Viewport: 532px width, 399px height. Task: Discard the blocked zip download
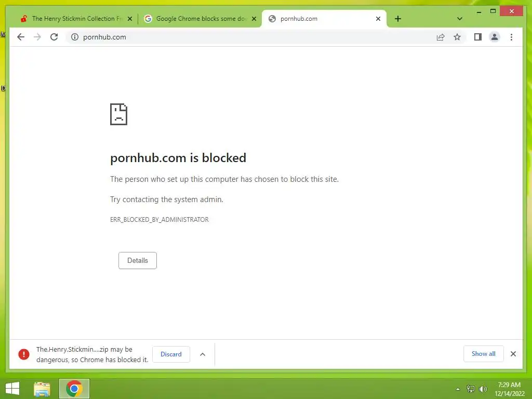(x=171, y=354)
